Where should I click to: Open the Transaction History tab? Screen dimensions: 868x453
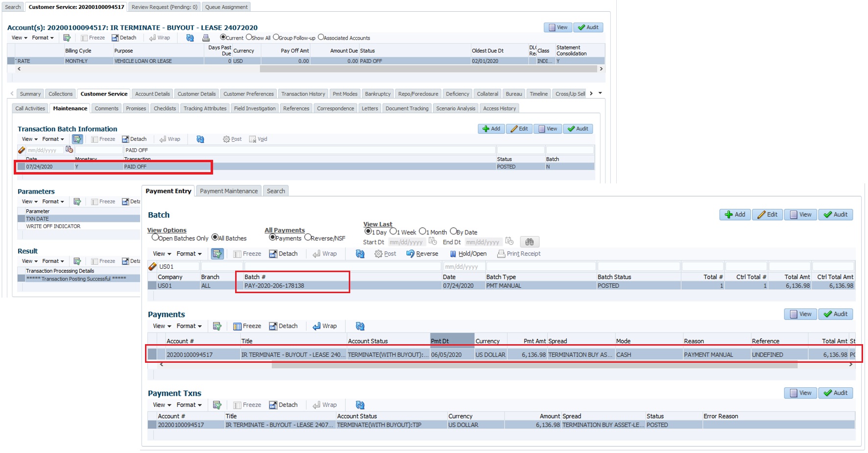[x=303, y=94]
